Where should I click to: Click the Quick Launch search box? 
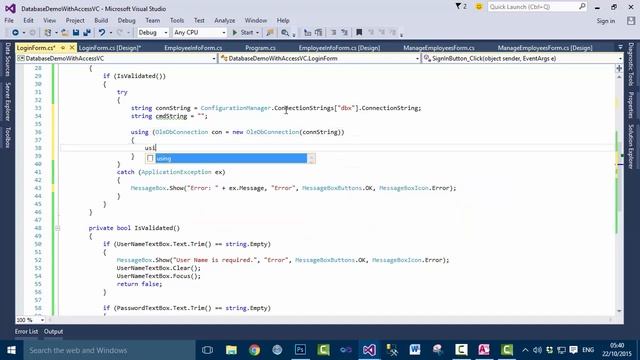coord(537,7)
